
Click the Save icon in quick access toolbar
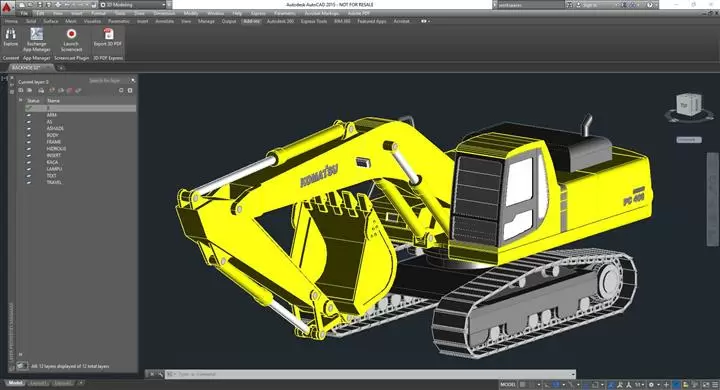coord(40,5)
